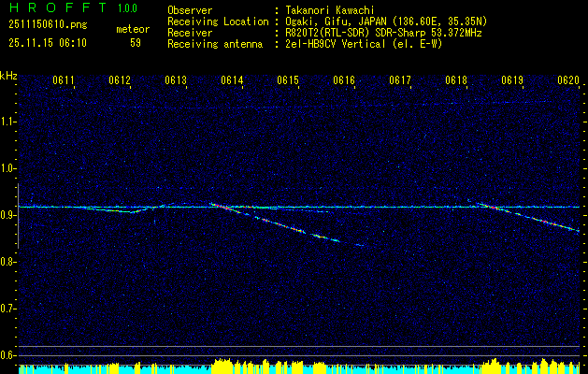Click the 0611 time marker
588x374 pixels.
[x=63, y=79]
